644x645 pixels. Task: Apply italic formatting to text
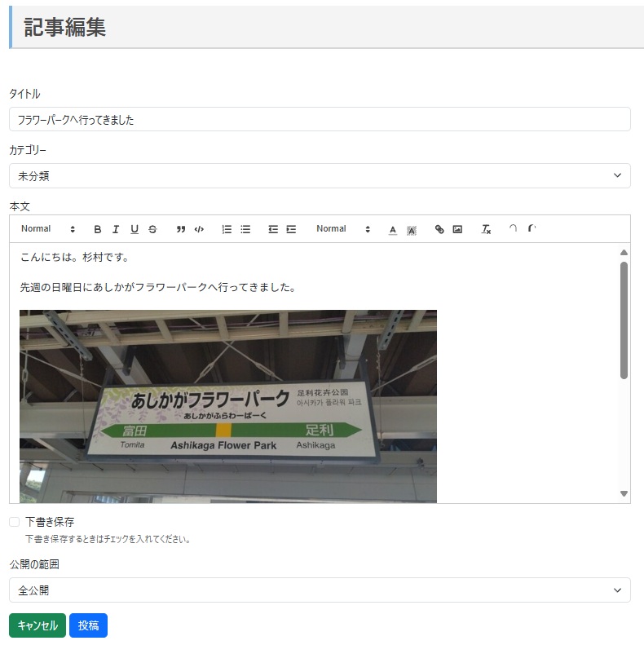[116, 229]
